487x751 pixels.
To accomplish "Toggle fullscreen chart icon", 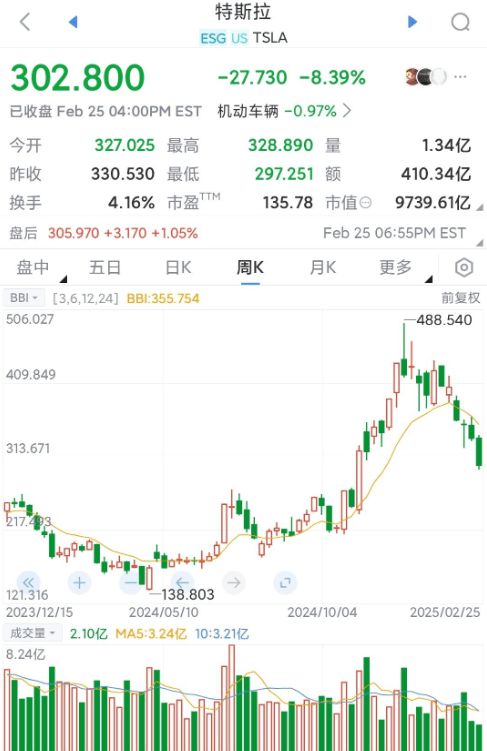I will tap(285, 582).
